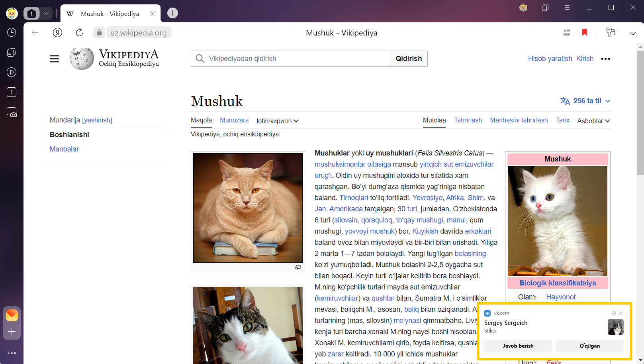
Task: Expand the 256 ta til language list
Action: [585, 101]
